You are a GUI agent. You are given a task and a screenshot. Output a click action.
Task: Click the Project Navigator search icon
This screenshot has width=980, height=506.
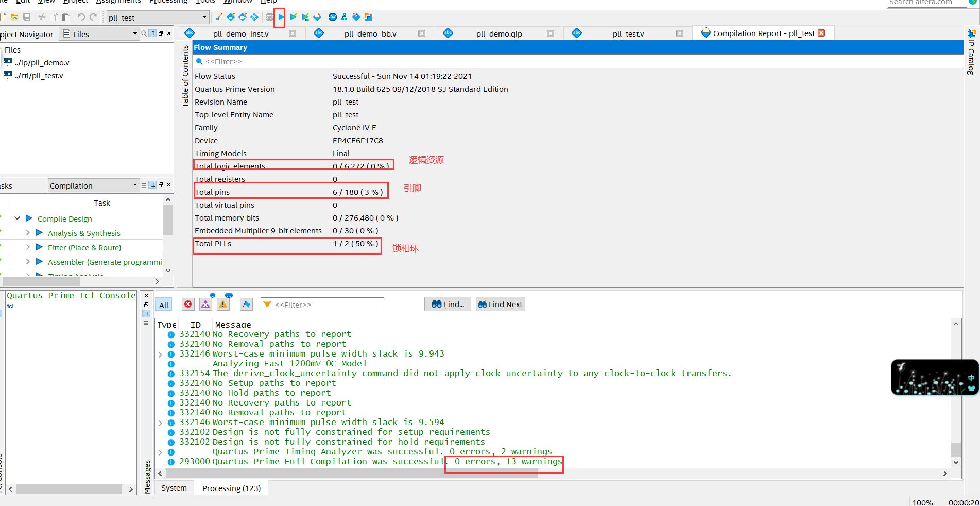(144, 33)
